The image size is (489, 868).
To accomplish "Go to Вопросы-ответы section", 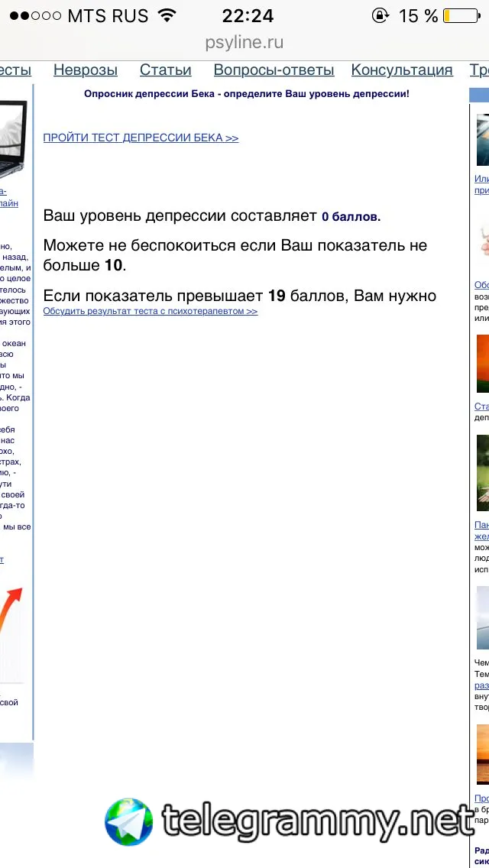I will [274, 70].
